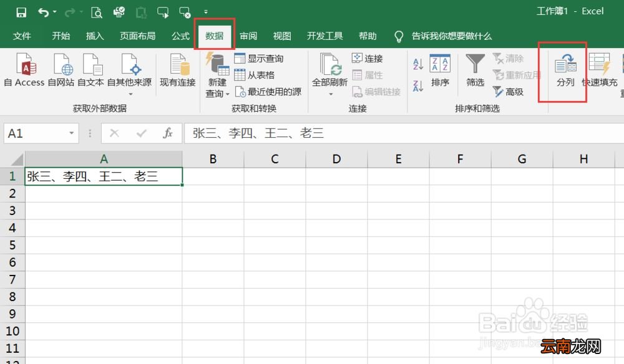Click the Name Box showing A1
Screen dimensions: 624x364
36,133
